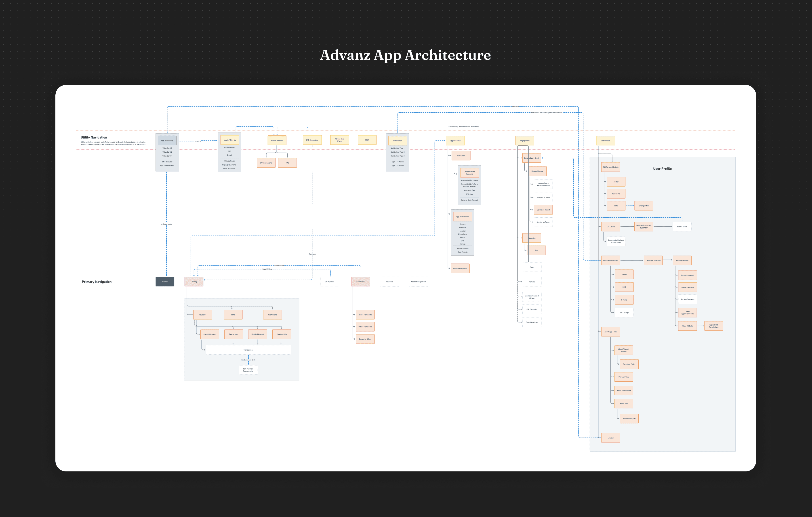Select the Language Selection box
The width and height of the screenshot is (812, 517).
coord(653,260)
